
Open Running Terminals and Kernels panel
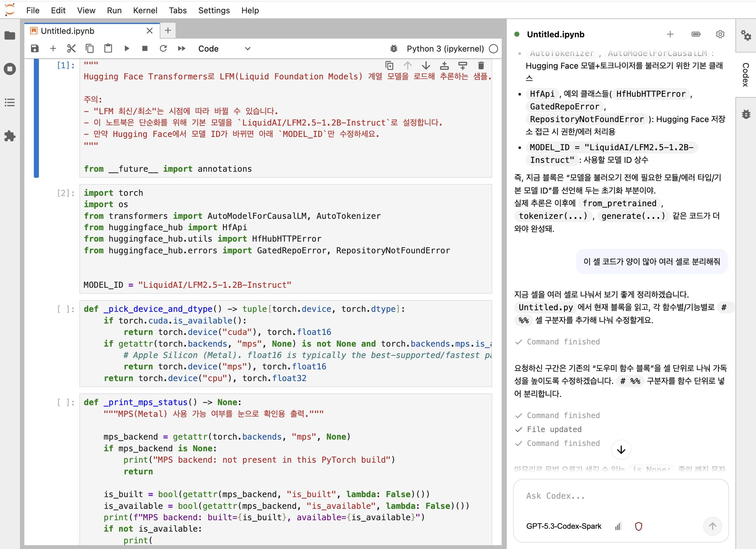(x=10, y=69)
